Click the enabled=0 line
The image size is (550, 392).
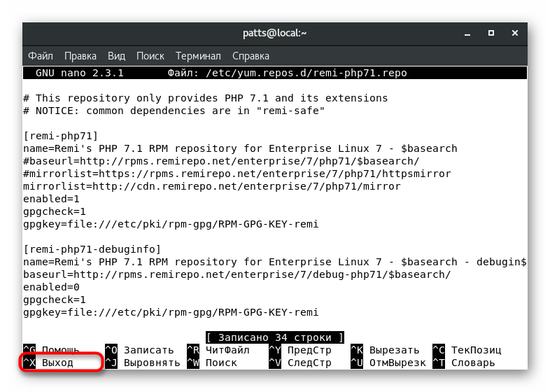click(51, 287)
